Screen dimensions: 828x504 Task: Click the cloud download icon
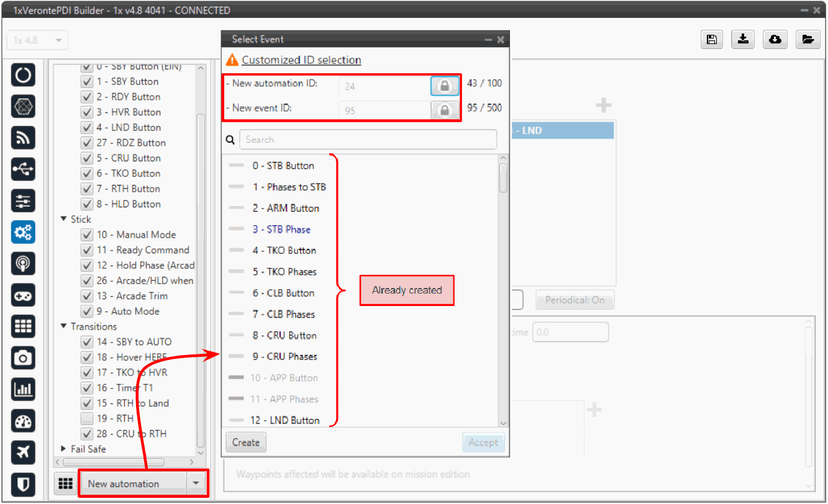click(775, 40)
